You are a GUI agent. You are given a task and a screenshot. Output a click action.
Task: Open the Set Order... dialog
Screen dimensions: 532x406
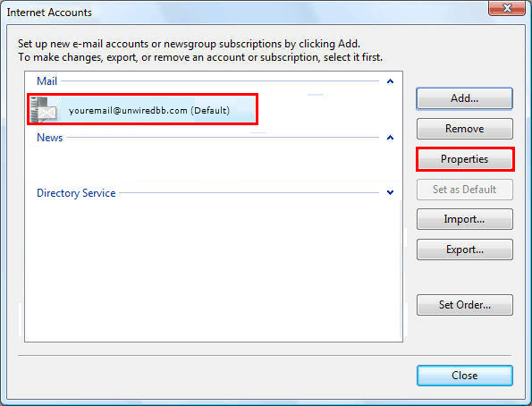[x=464, y=305]
